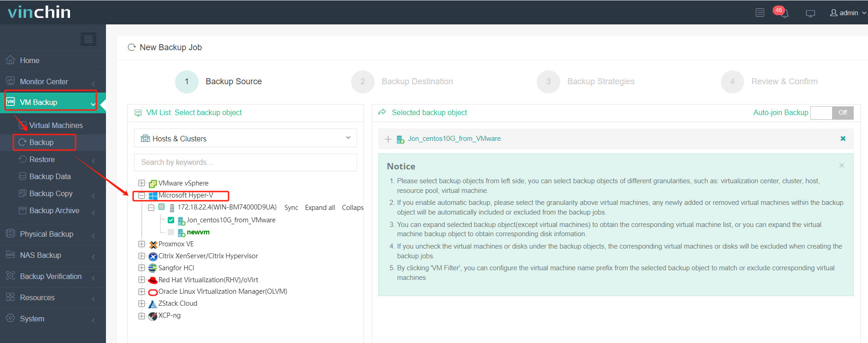Go to step 4 Review & Confirm
This screenshot has height=343, width=868.
(x=769, y=81)
